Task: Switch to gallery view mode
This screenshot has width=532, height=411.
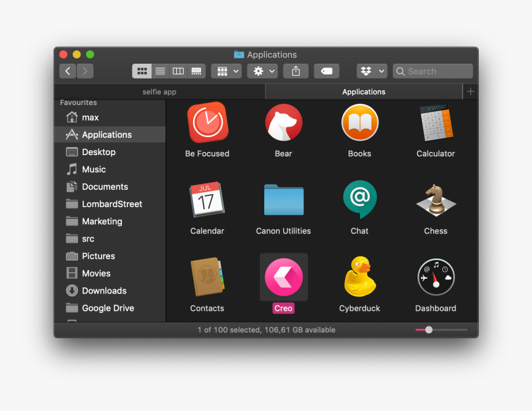Action: coord(197,71)
